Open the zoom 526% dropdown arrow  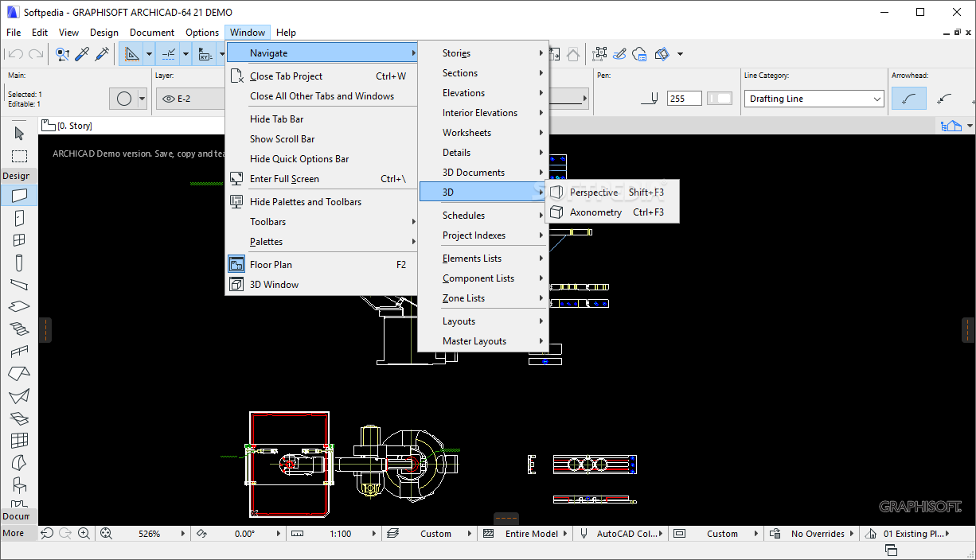(x=184, y=534)
